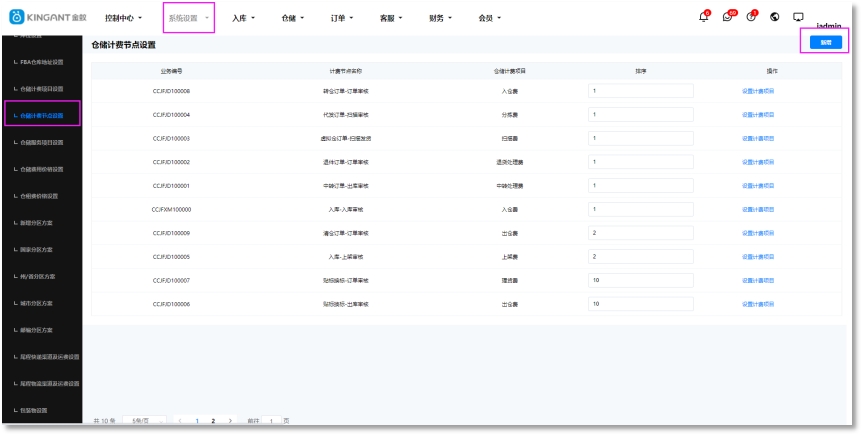Select 仓储计费节点设置 in the sidebar

(x=42, y=115)
